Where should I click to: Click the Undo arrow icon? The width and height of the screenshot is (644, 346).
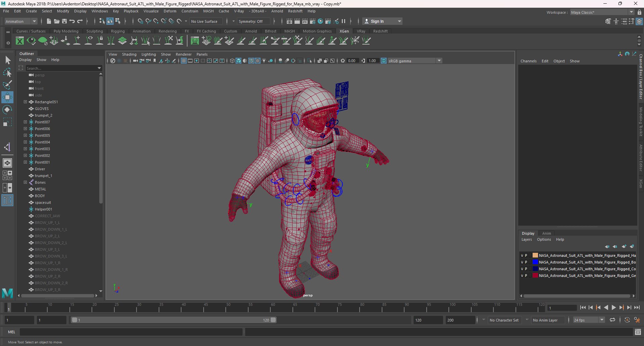coord(72,21)
